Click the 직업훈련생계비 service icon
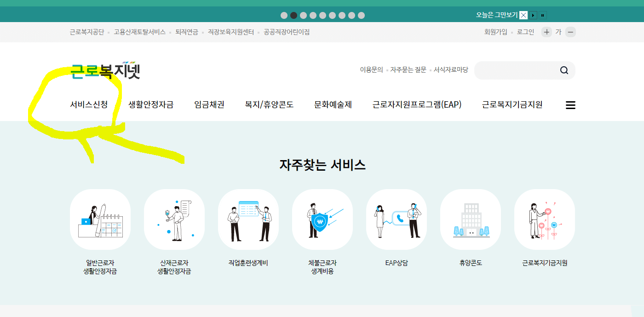The height and width of the screenshot is (317, 644). coord(248,219)
